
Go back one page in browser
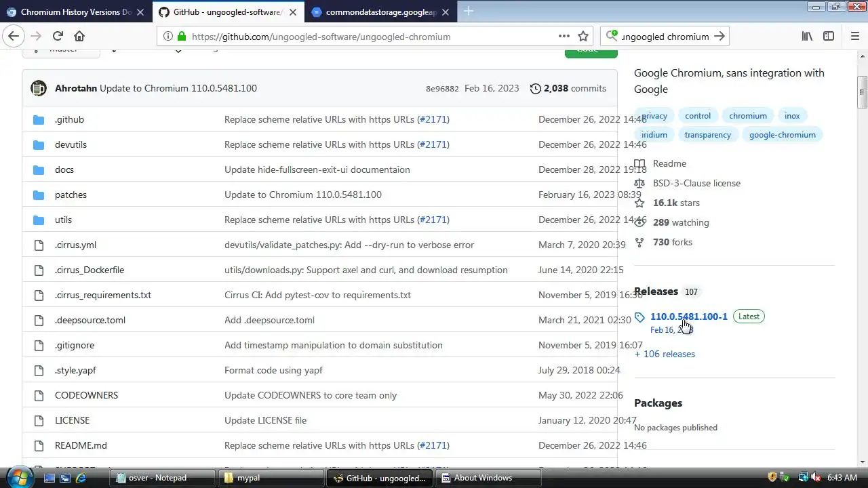coord(14,37)
